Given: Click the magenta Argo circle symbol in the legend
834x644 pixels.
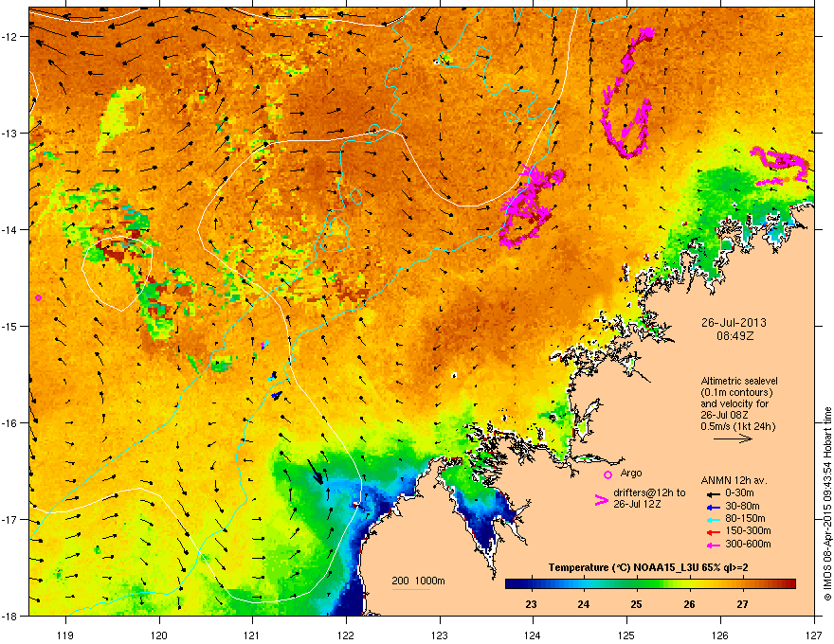Looking at the screenshot, I should coord(607,474).
